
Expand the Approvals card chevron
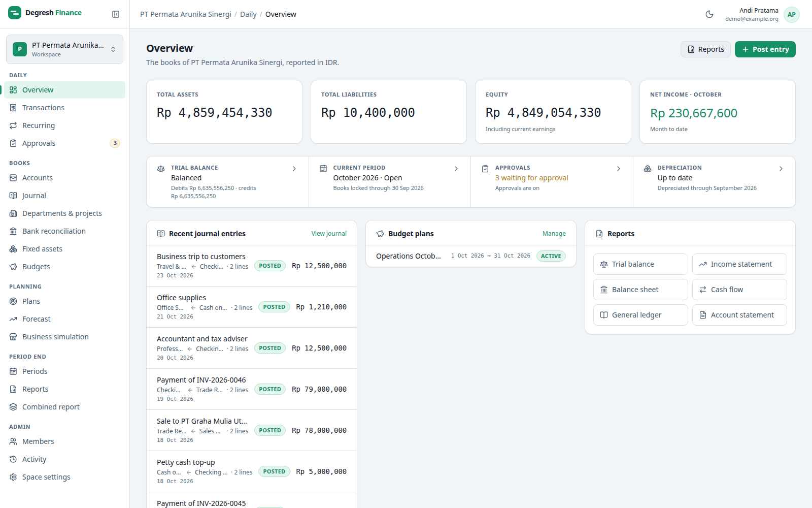point(619,169)
